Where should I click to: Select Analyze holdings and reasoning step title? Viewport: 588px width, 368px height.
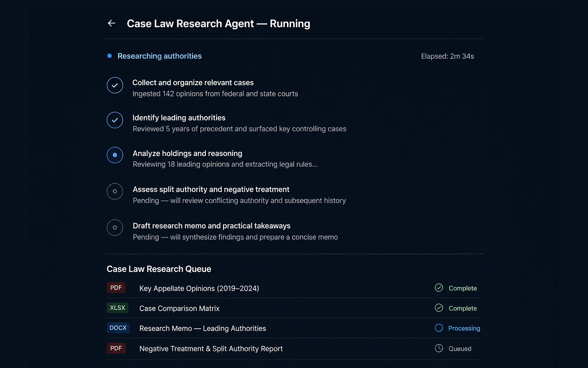[187, 153]
